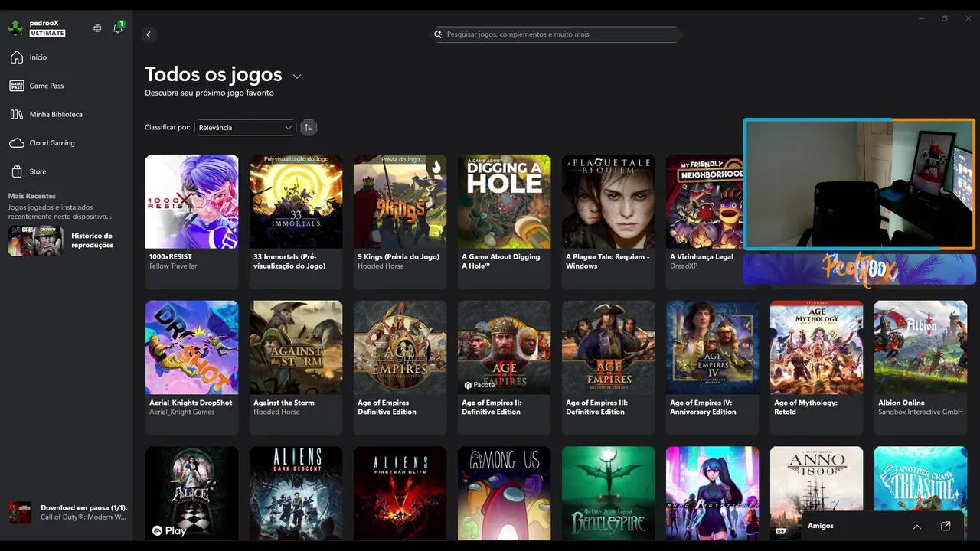Click the ULTIMATE membership badge
Image resolution: width=980 pixels, height=551 pixels.
[x=47, y=33]
